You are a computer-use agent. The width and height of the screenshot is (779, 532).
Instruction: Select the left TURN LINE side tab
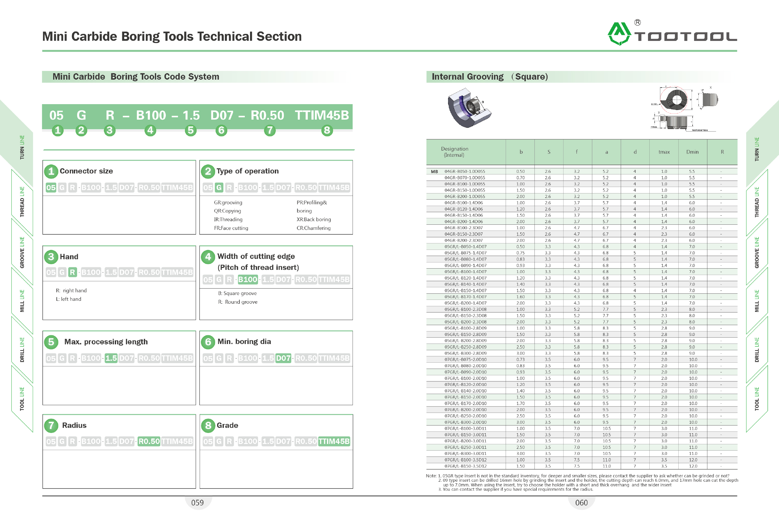click(22, 147)
